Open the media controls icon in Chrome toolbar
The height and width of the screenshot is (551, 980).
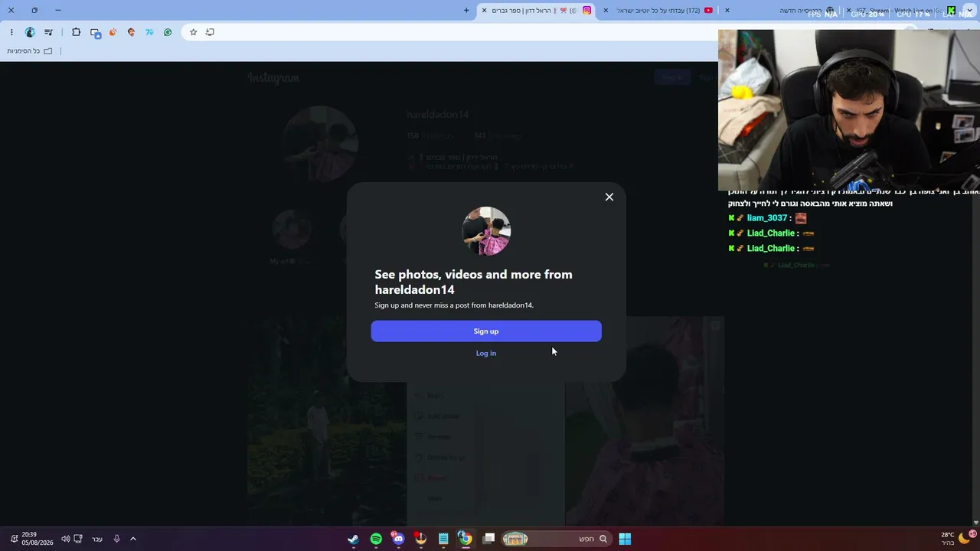click(49, 32)
